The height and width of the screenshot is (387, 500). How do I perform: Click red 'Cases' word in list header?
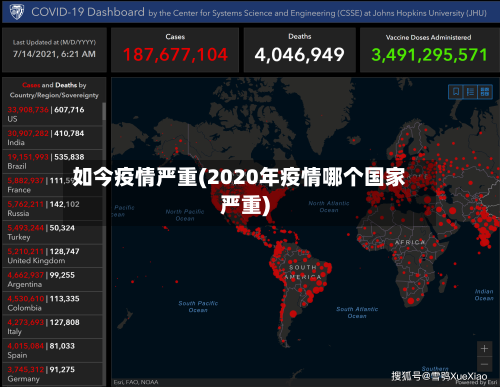coord(31,85)
